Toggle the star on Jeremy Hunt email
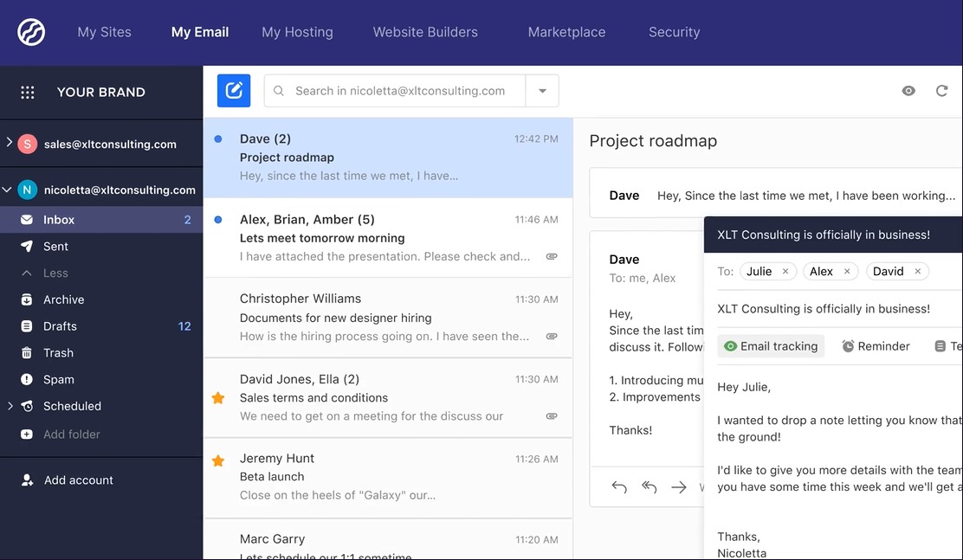This screenshot has width=963, height=560. pos(218,460)
